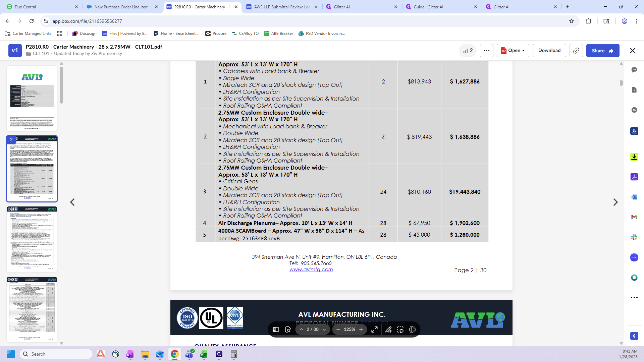Image resolution: width=644 pixels, height=362 pixels.
Task: Expand the Open with dropdown
Action: pyautogui.click(x=513, y=51)
